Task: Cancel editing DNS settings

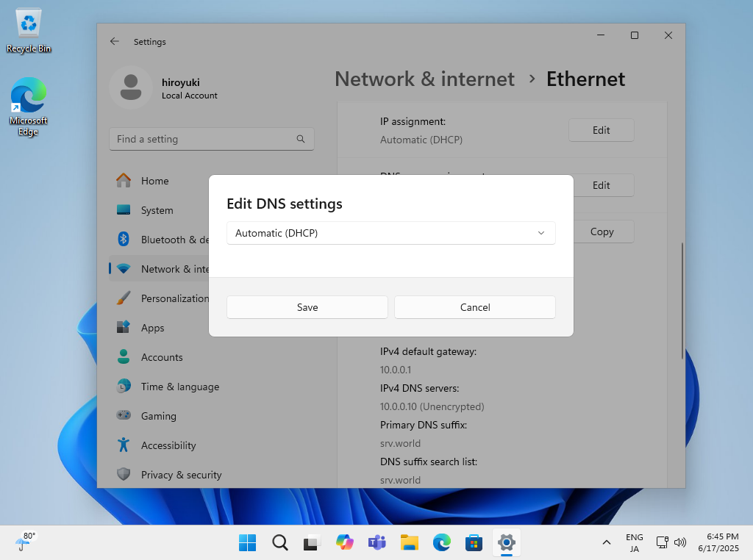Action: 474,306
